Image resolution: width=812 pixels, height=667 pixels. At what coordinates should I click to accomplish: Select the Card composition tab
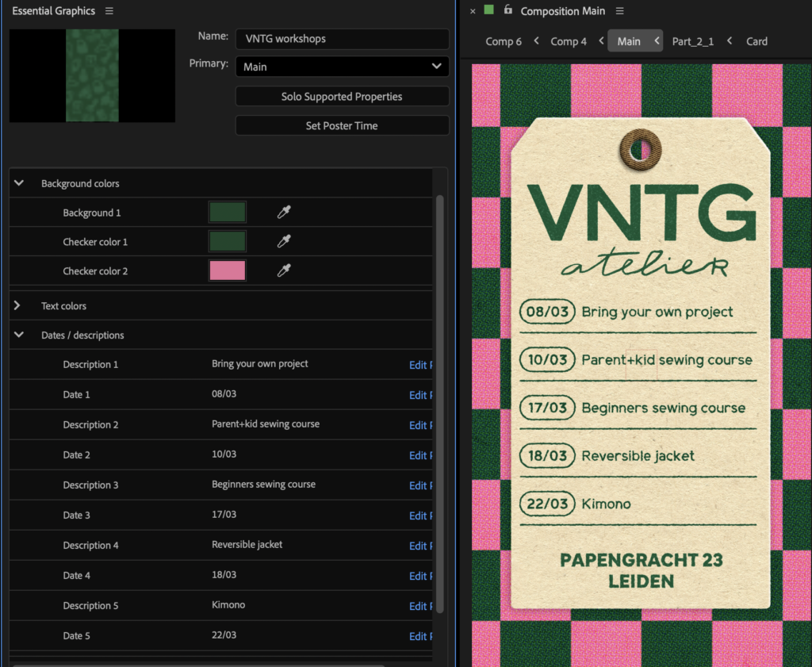[756, 41]
